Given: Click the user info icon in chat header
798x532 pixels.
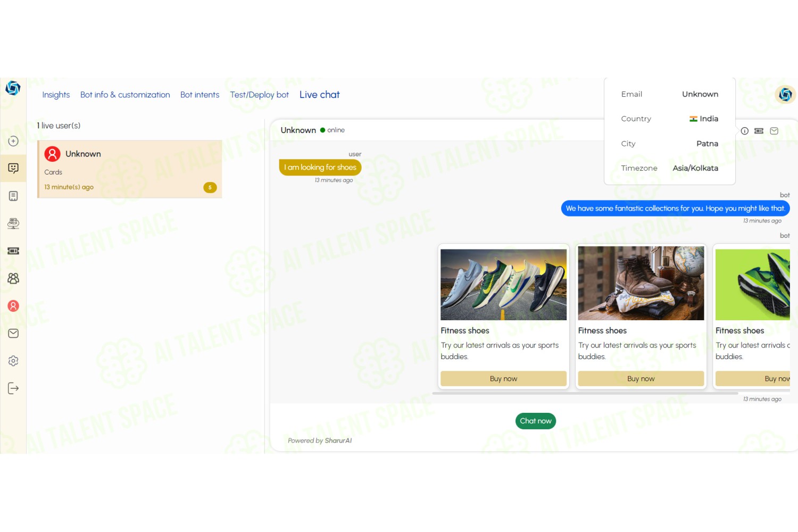Looking at the screenshot, I should click(x=745, y=131).
